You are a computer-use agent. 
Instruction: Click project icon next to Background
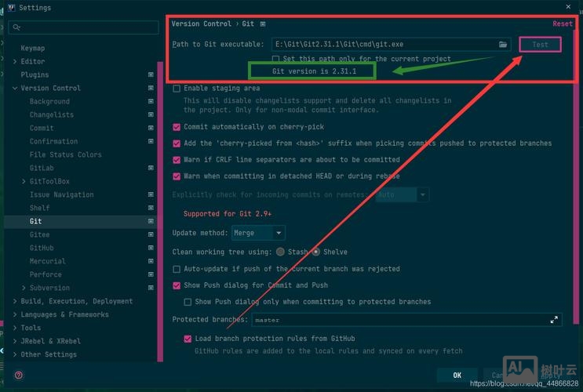(x=151, y=101)
